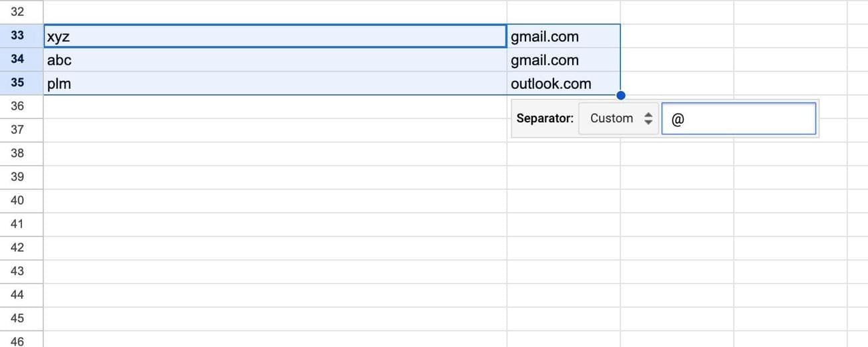868x347 pixels.
Task: Select the row 38 header
Action: point(18,153)
